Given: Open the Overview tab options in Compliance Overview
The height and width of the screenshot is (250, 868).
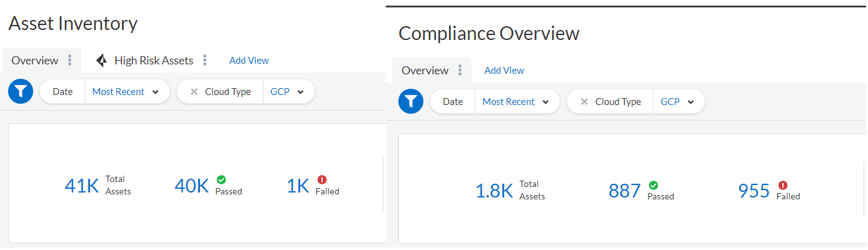Looking at the screenshot, I should point(460,71).
